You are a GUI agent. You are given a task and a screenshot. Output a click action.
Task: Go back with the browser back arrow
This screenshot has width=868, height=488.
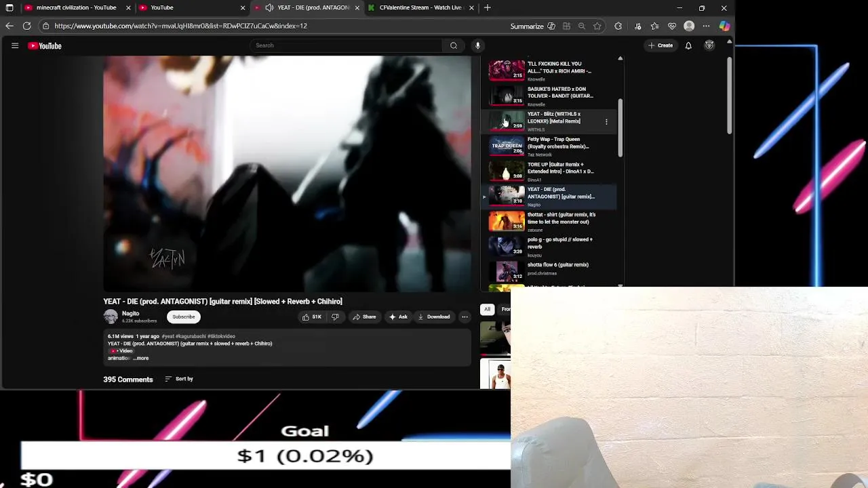(x=9, y=26)
